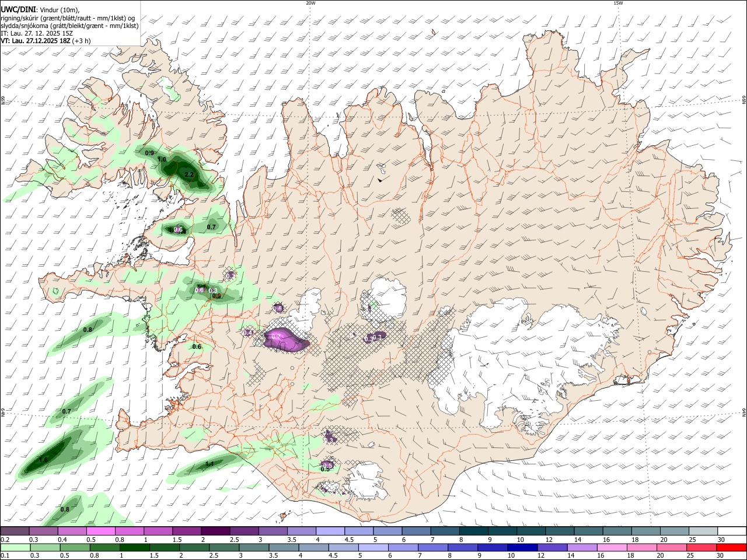Select the light pink 16 rain legend swatch
Screen dimensions: 747x560
click(x=612, y=547)
